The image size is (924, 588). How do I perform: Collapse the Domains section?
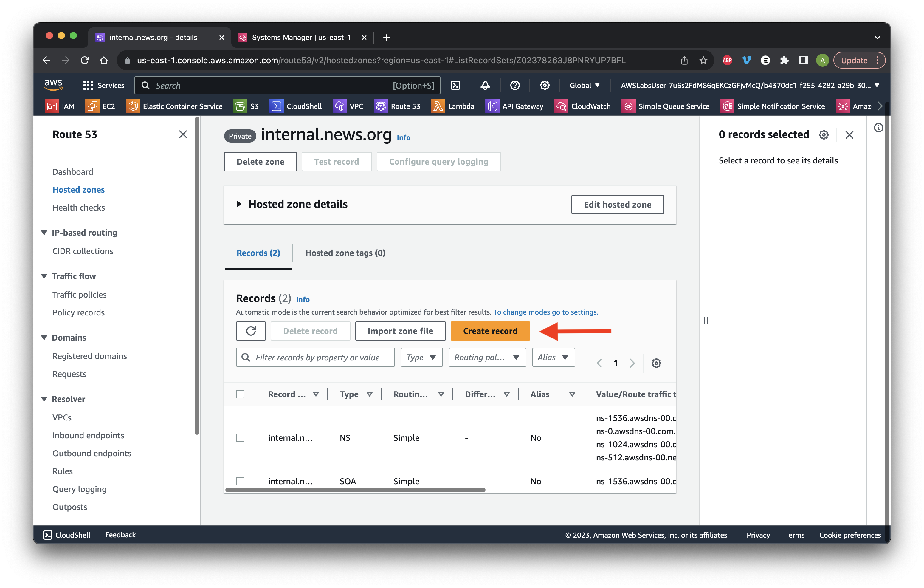[44, 337]
